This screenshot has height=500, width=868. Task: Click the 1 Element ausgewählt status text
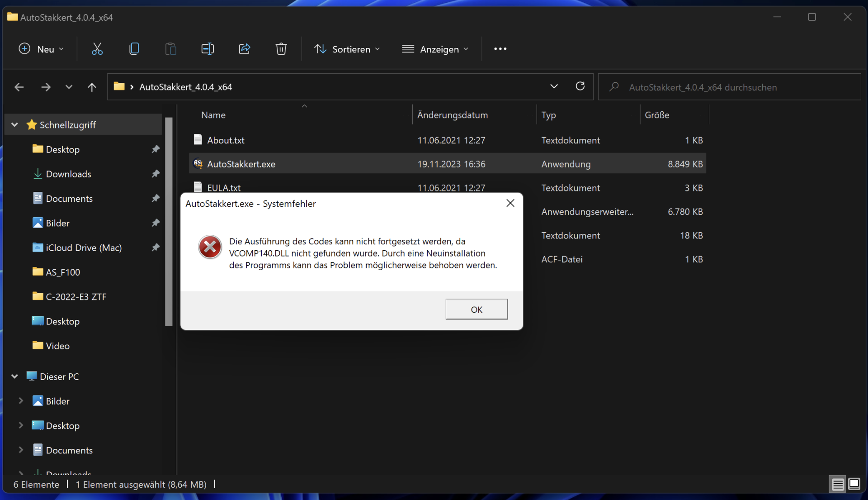pyautogui.click(x=141, y=484)
